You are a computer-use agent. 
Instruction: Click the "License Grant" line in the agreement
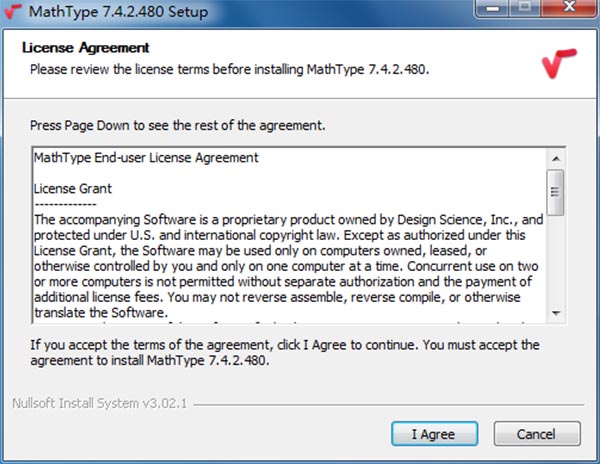point(73,188)
